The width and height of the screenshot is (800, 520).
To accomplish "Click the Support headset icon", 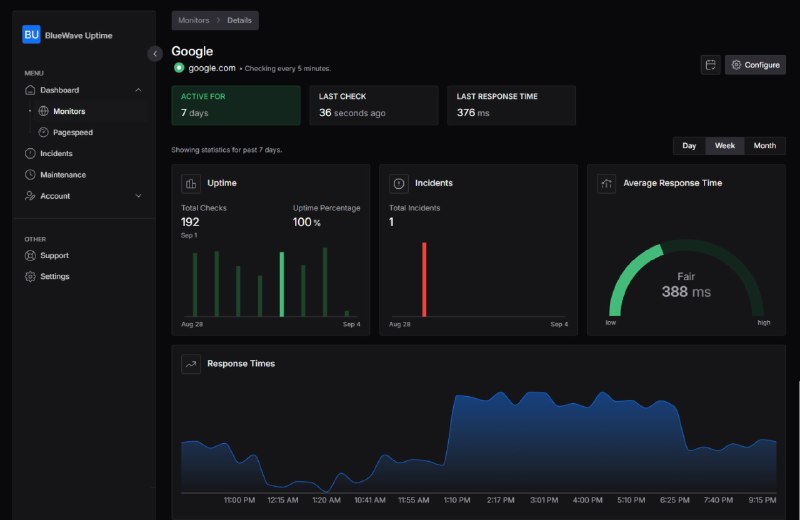I will pos(31,255).
